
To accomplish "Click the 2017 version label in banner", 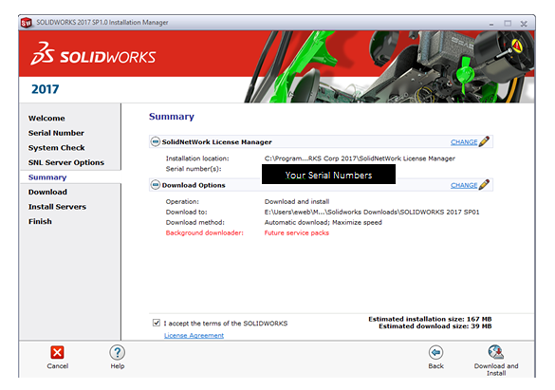I will click(45, 89).
